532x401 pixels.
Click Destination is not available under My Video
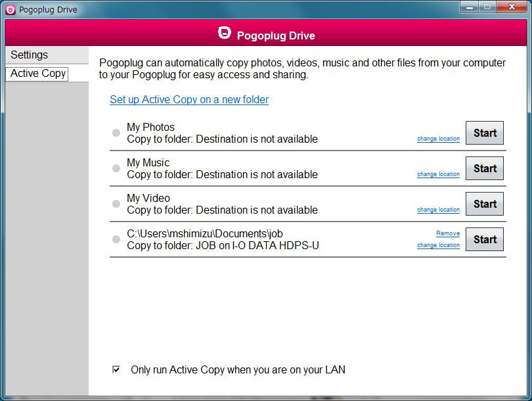[257, 210]
